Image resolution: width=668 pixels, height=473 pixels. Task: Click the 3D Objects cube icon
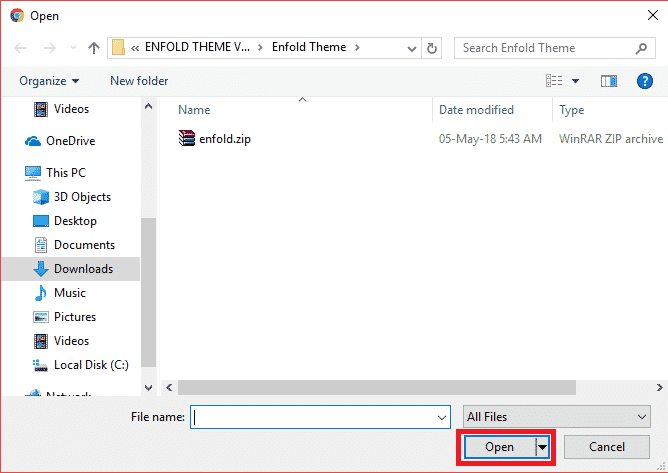point(41,197)
